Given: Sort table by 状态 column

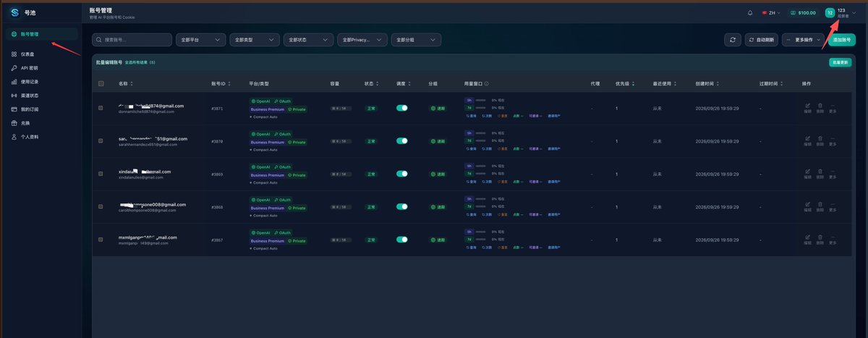Looking at the screenshot, I should tap(370, 84).
